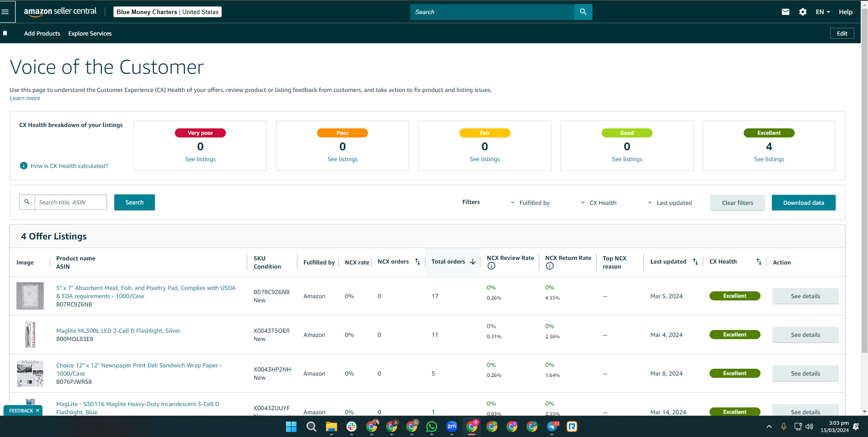Screen dimensions: 868x437
Task: Click Add Products menu item
Action: [x=42, y=33]
